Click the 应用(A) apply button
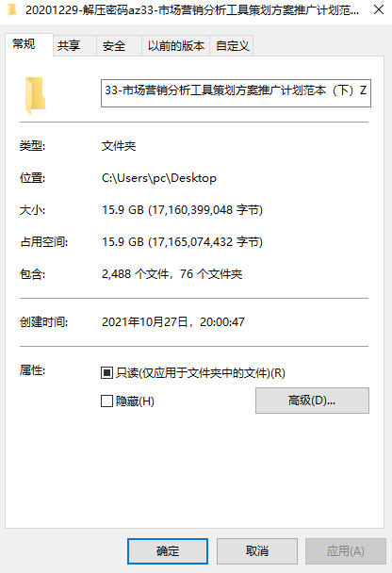This screenshot has height=573, width=392. pyautogui.click(x=346, y=551)
